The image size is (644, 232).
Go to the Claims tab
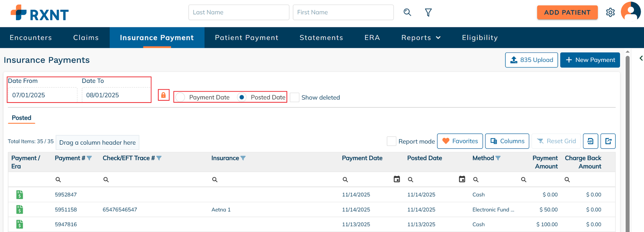pos(86,38)
